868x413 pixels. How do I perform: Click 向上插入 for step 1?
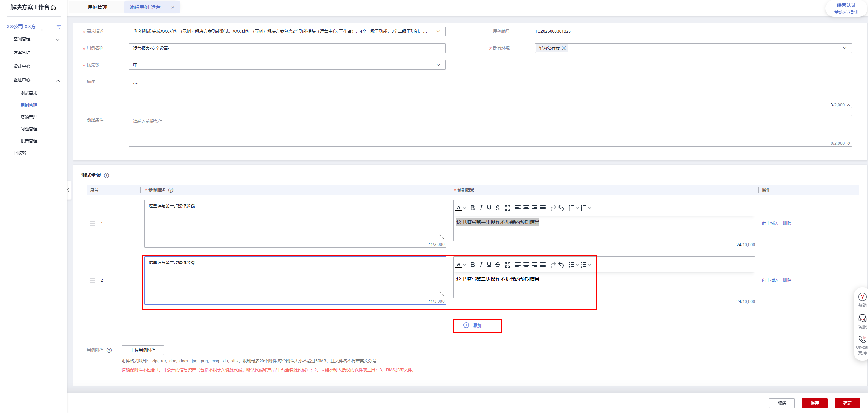coord(770,224)
